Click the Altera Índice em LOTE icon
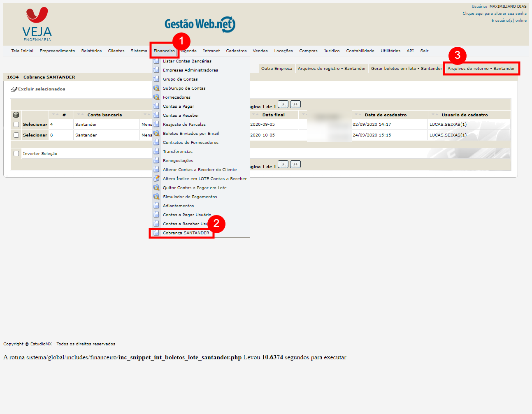 [156, 178]
